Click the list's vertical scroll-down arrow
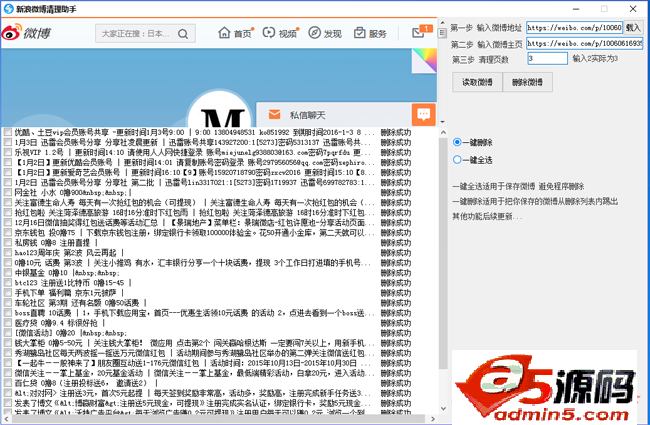Screen dimensions: 650x425 443,408
